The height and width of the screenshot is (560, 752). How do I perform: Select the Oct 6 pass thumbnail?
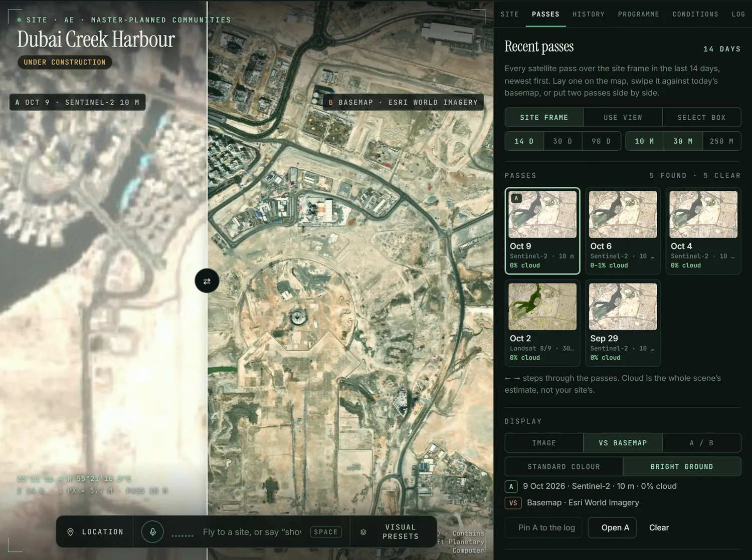click(623, 231)
